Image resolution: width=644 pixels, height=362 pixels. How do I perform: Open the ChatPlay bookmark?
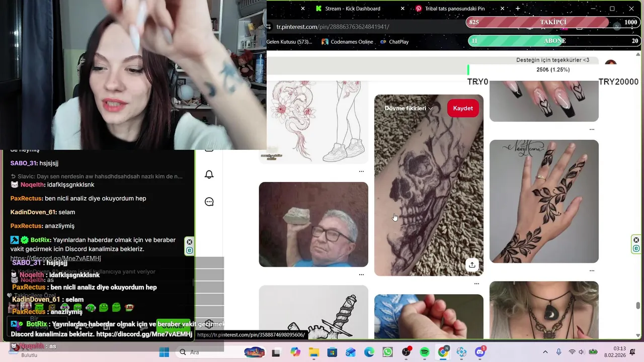tap(394, 42)
